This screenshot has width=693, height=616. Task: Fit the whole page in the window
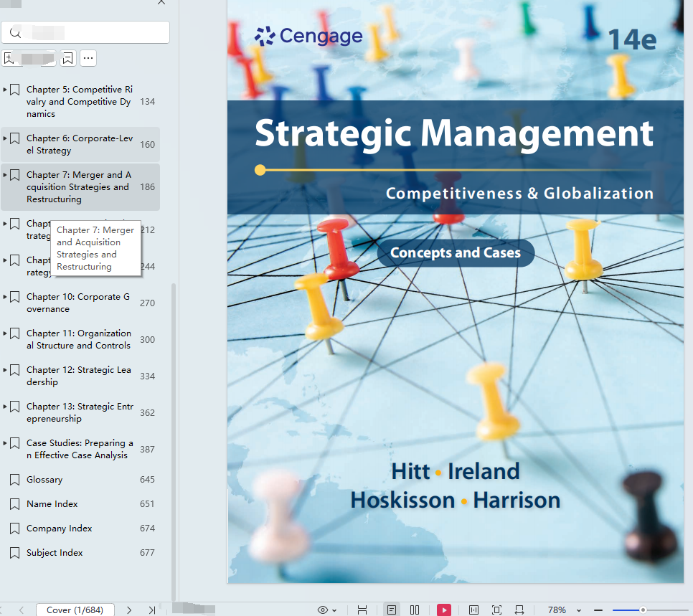point(496,610)
